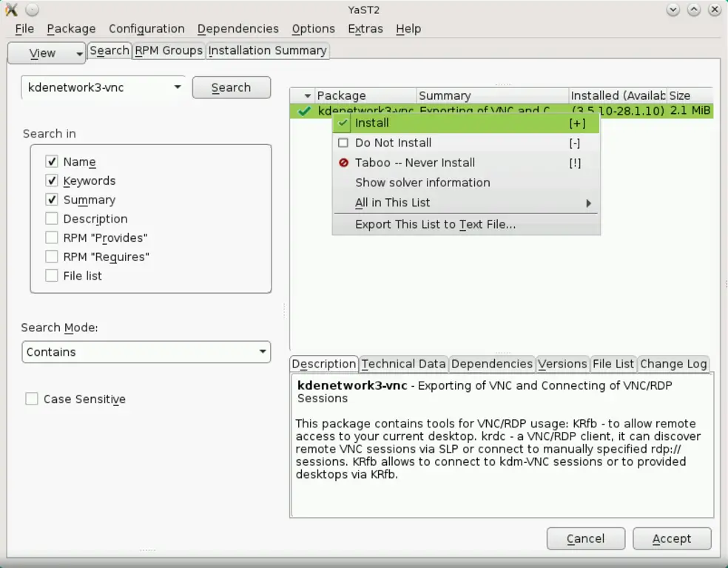Image resolution: width=728 pixels, height=568 pixels.
Task: Enable the Description search checkbox
Action: click(x=52, y=219)
